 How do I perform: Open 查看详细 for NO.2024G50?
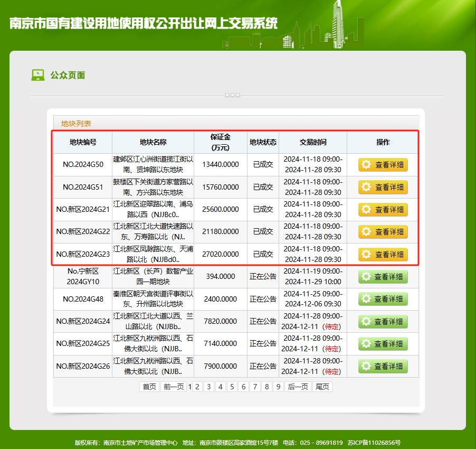coord(383,165)
